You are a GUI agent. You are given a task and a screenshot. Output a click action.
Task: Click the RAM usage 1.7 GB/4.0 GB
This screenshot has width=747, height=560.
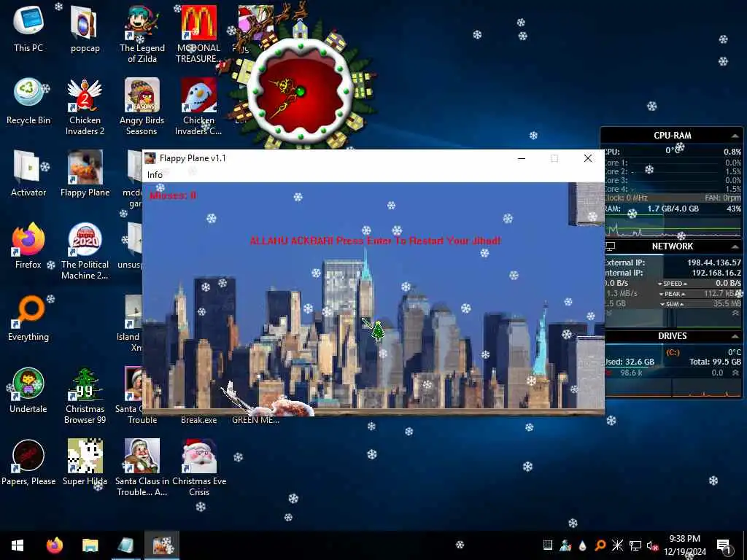673,209
